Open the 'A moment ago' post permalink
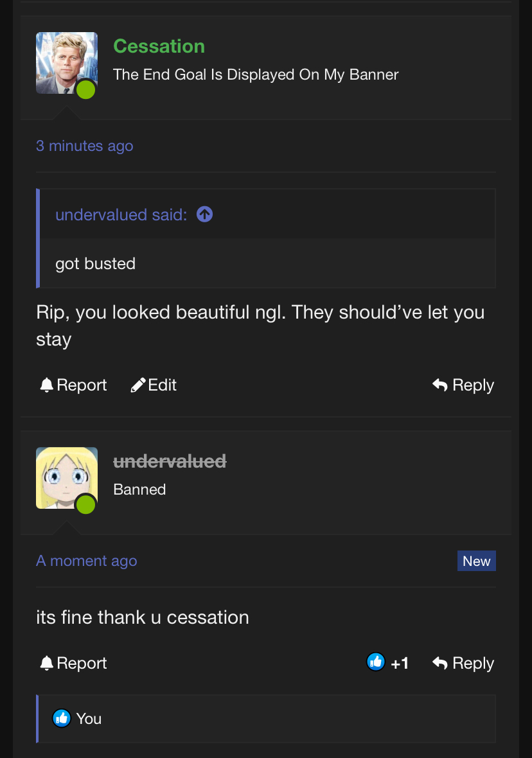 [x=87, y=561]
